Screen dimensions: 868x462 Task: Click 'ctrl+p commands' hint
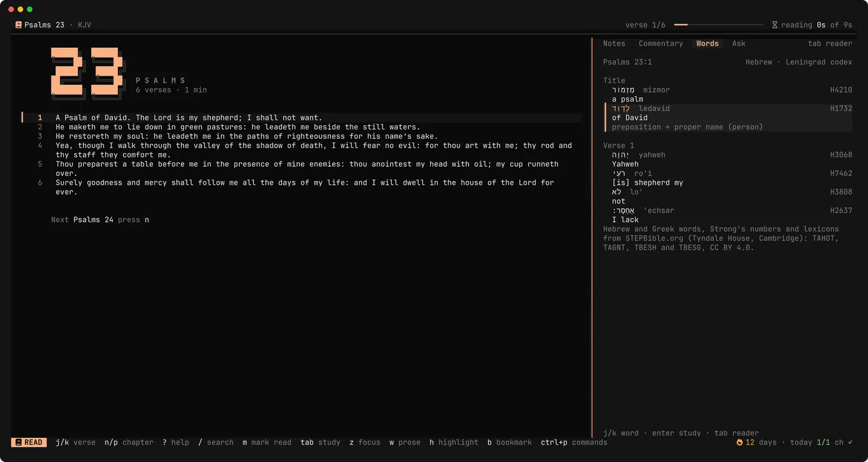(574, 442)
